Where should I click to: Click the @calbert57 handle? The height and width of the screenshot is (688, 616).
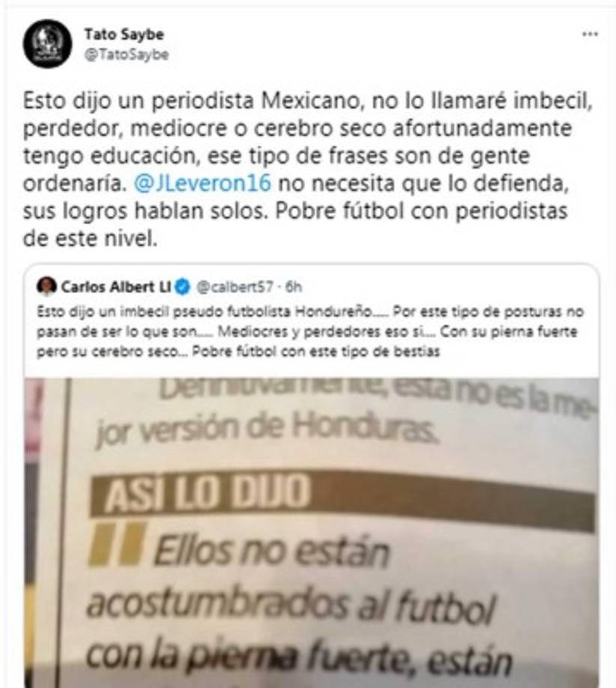(235, 287)
